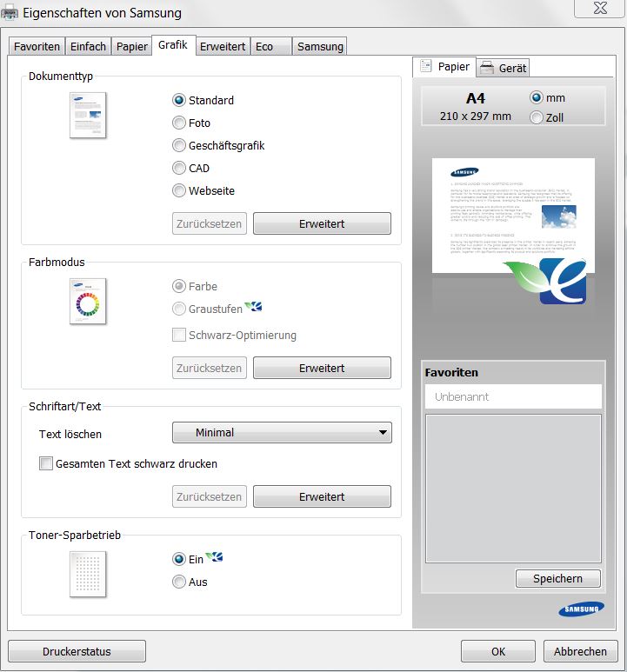
Task: Show the Gerät preview panel tab
Action: pyautogui.click(x=504, y=68)
